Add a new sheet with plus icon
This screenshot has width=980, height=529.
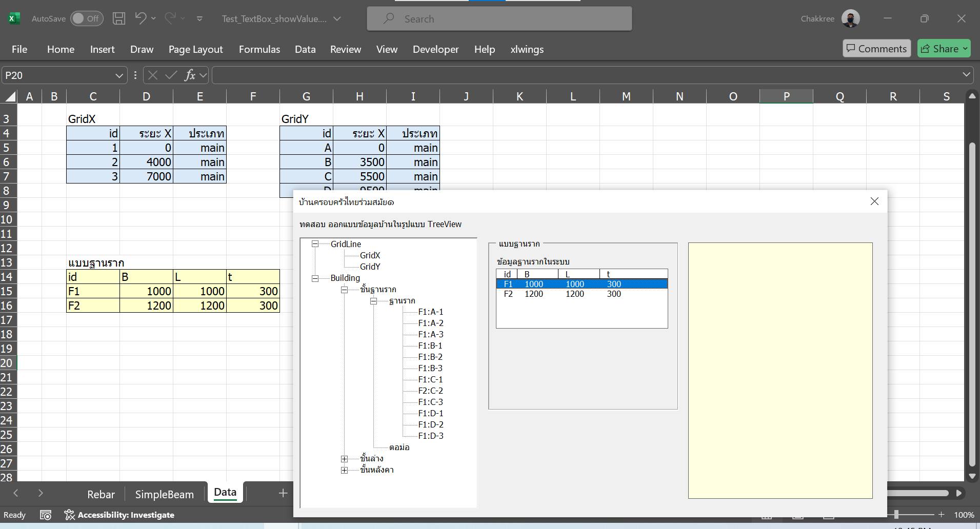coord(283,493)
